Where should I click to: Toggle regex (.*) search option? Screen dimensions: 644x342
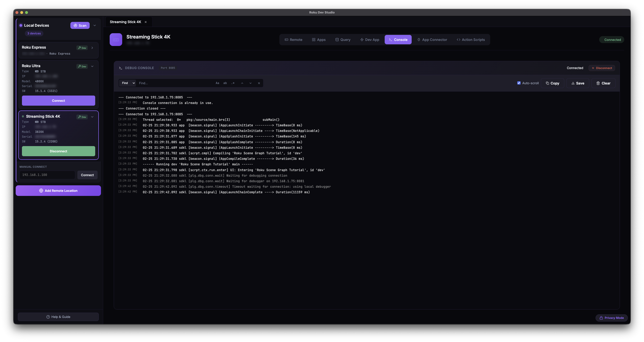point(233,83)
